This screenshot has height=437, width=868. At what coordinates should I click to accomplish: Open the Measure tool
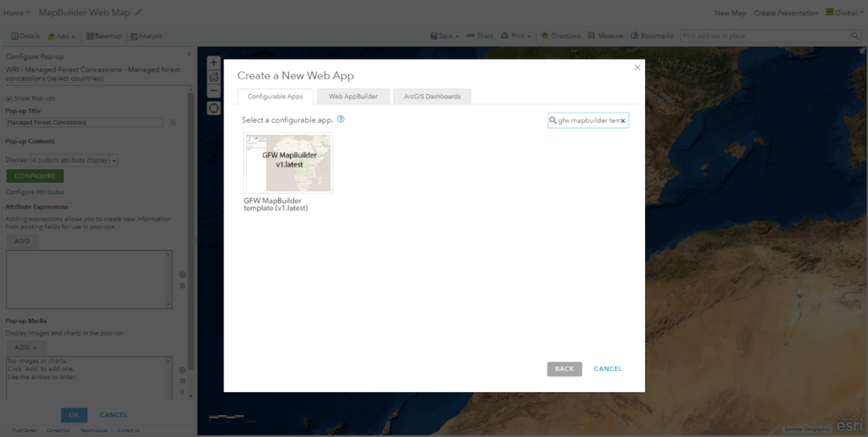605,36
